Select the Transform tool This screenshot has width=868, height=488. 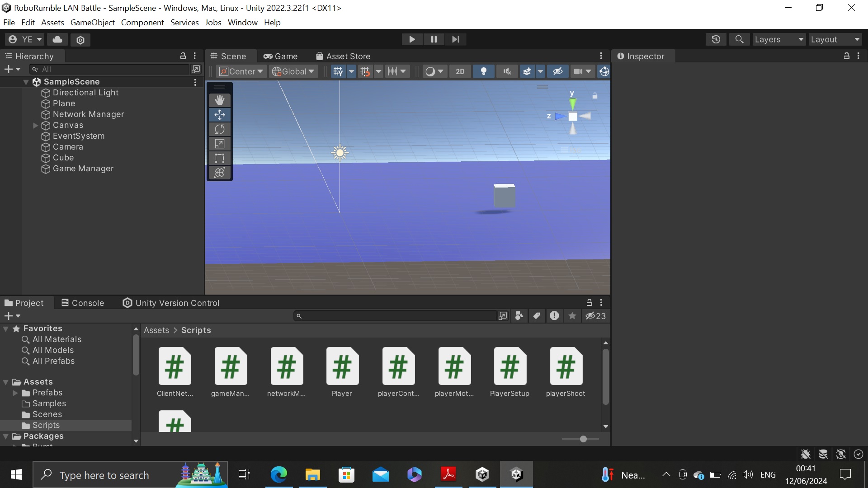tap(220, 173)
